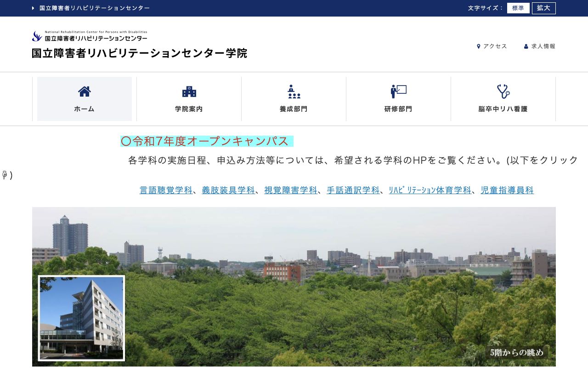
Task: Select the 標準 text size option
Action: (x=518, y=8)
